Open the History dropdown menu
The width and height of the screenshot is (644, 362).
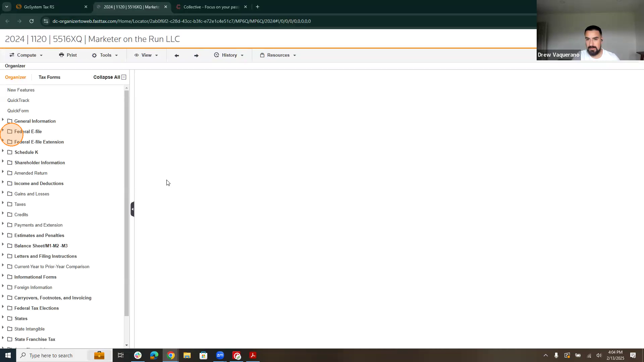(229, 55)
